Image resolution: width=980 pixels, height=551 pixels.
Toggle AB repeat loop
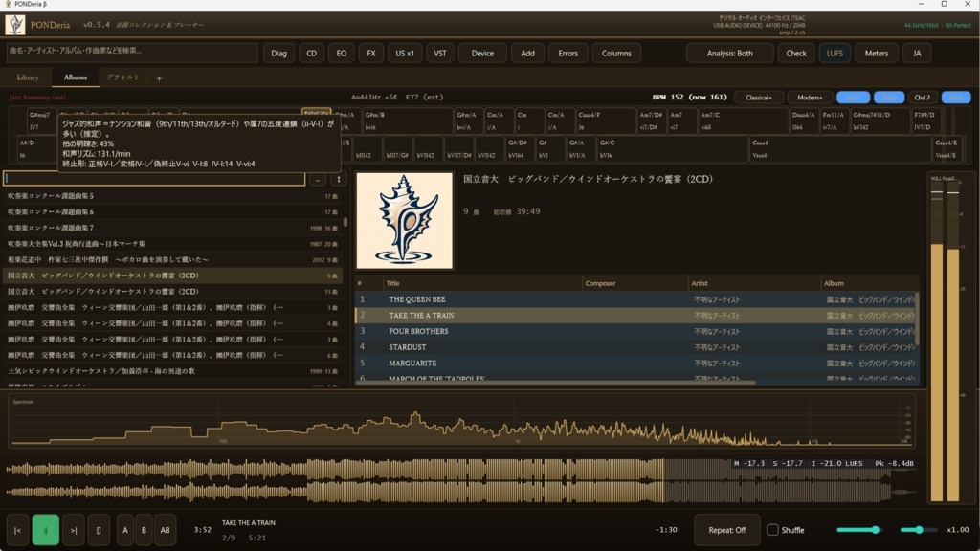pos(165,530)
